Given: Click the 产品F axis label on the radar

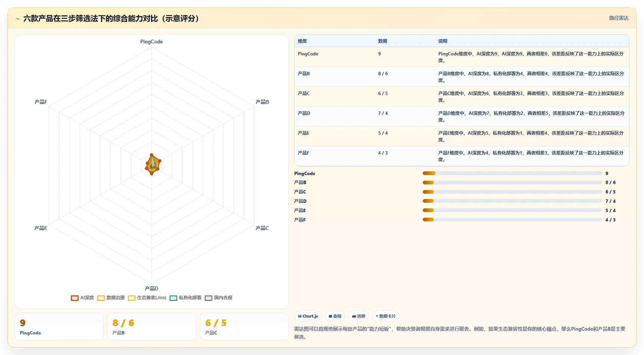Looking at the screenshot, I should (x=41, y=102).
